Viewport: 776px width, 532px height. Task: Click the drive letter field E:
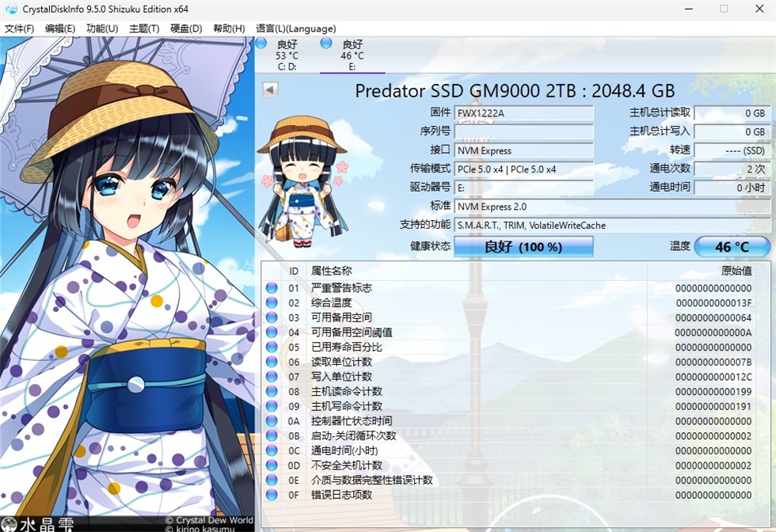point(523,188)
